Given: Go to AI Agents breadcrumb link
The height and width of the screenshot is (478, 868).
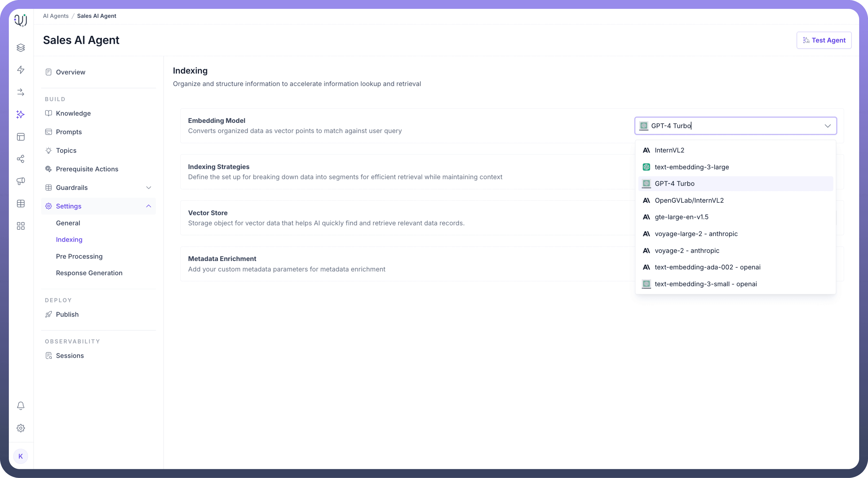Looking at the screenshot, I should [56, 16].
